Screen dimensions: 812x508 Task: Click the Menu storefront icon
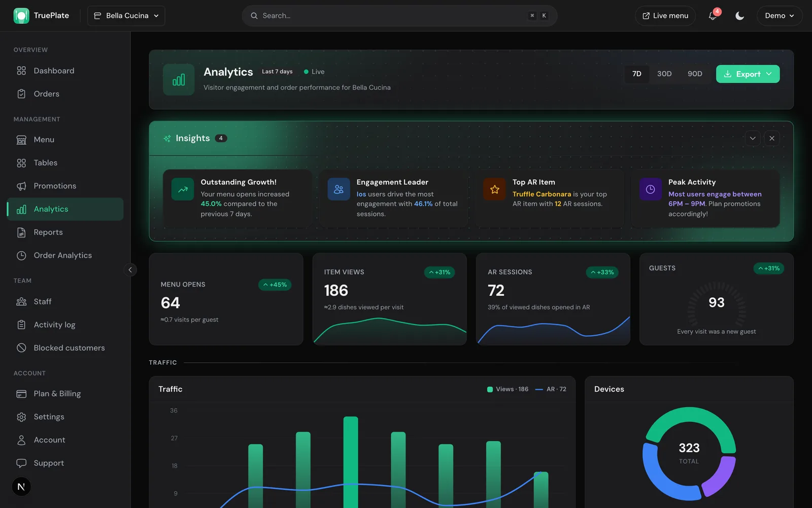click(x=21, y=140)
